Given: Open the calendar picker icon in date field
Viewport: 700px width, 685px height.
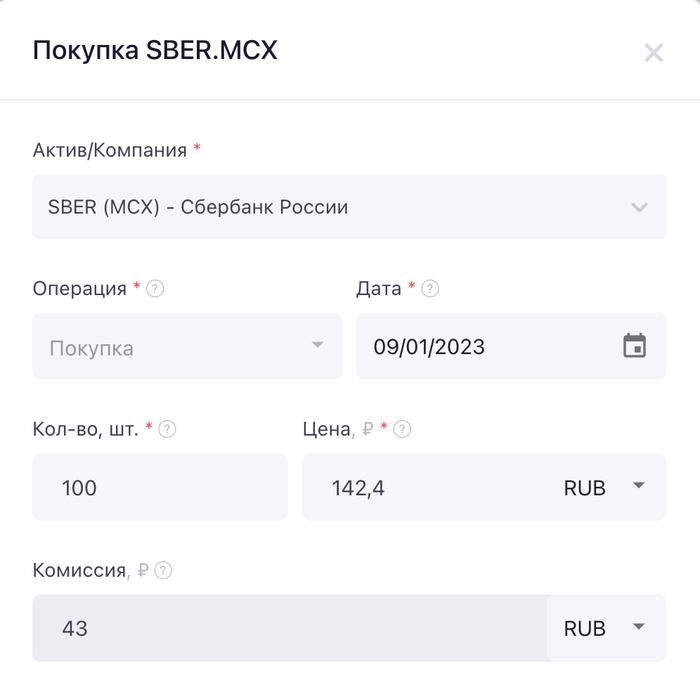Looking at the screenshot, I should click(x=634, y=347).
